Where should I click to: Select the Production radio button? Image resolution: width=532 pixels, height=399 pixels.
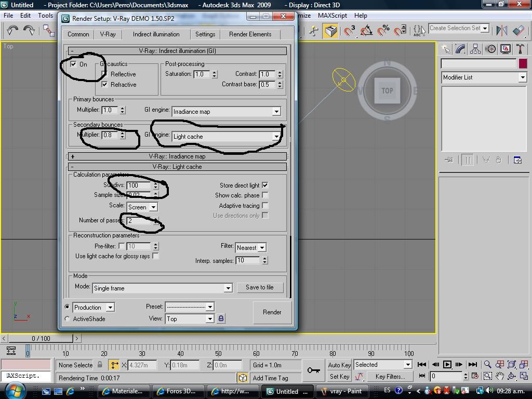pos(67,307)
